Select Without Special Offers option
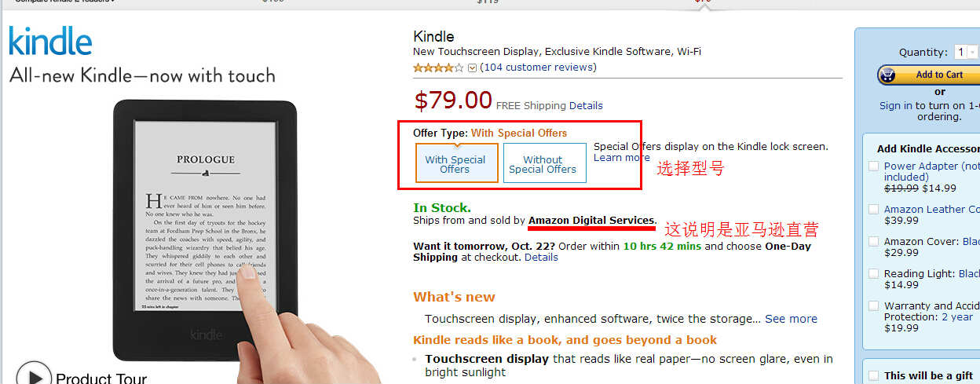This screenshot has height=384, width=980. [544, 163]
